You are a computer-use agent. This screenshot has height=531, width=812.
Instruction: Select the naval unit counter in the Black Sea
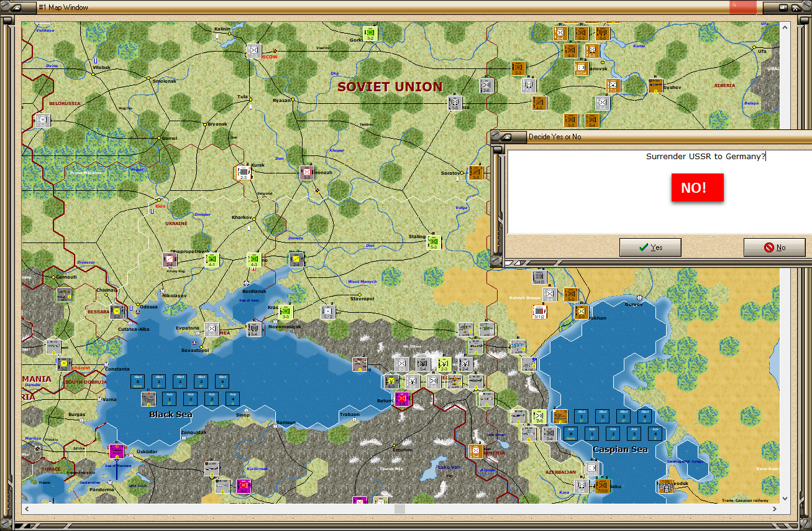[x=148, y=399]
